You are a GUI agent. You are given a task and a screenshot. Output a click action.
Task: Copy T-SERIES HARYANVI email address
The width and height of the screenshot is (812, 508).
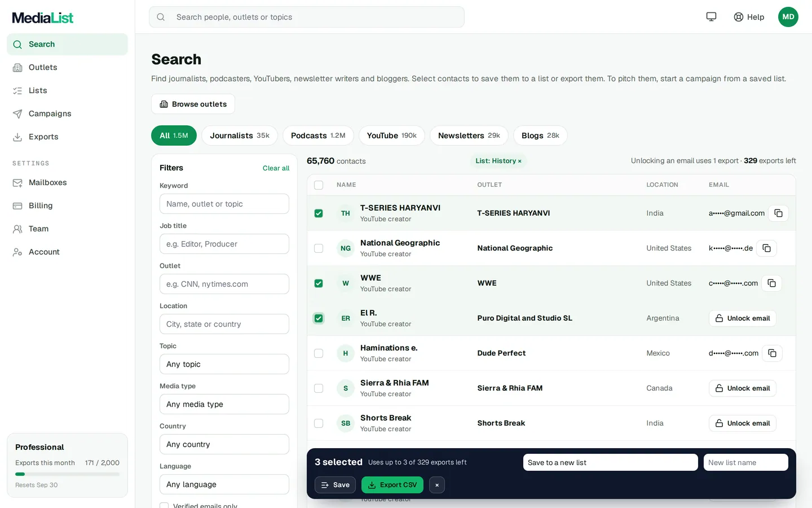pos(778,213)
